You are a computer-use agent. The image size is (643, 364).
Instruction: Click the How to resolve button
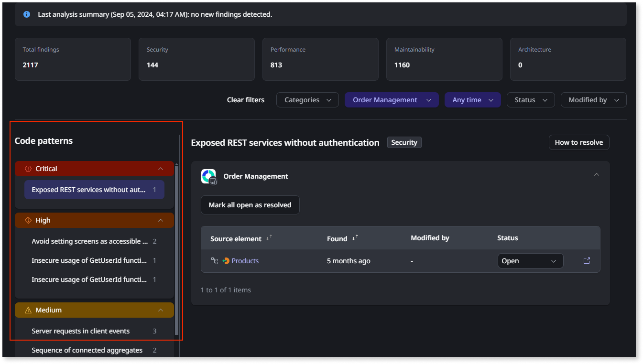(578, 142)
